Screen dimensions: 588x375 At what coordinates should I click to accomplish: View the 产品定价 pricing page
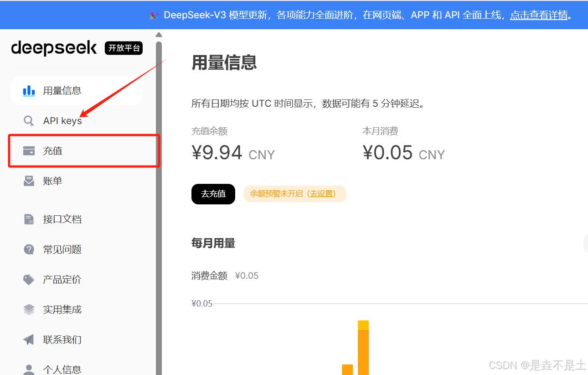click(77, 280)
